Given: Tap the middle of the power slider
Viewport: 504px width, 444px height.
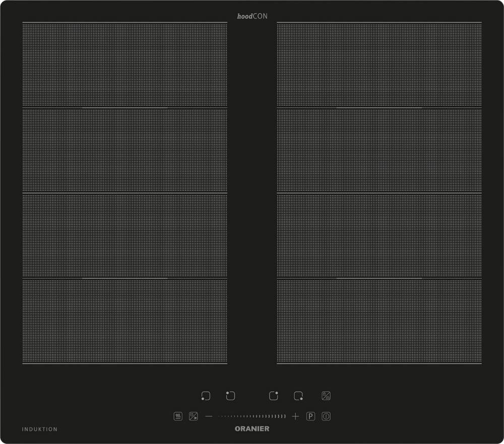Looking at the screenshot, I should tap(252, 416).
